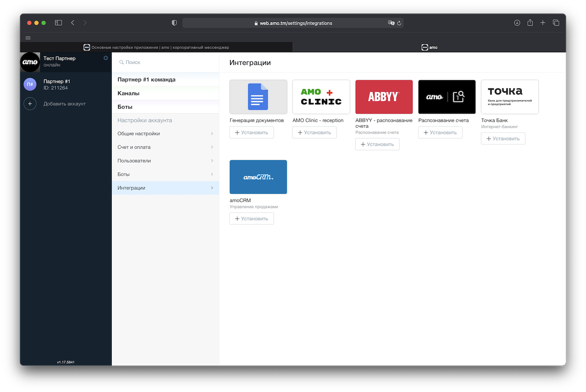Click the search magnifier icon
The height and width of the screenshot is (392, 586).
[x=121, y=62]
